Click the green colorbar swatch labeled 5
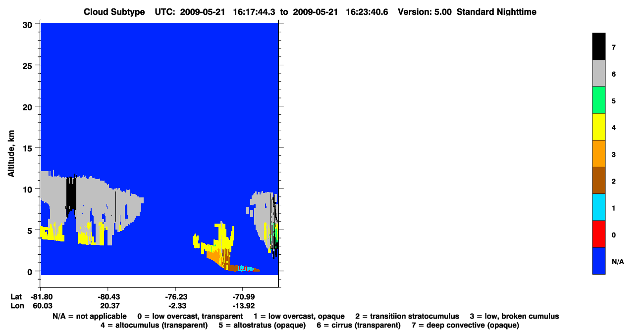Viewport: 644px width, 330px height. tap(598, 100)
